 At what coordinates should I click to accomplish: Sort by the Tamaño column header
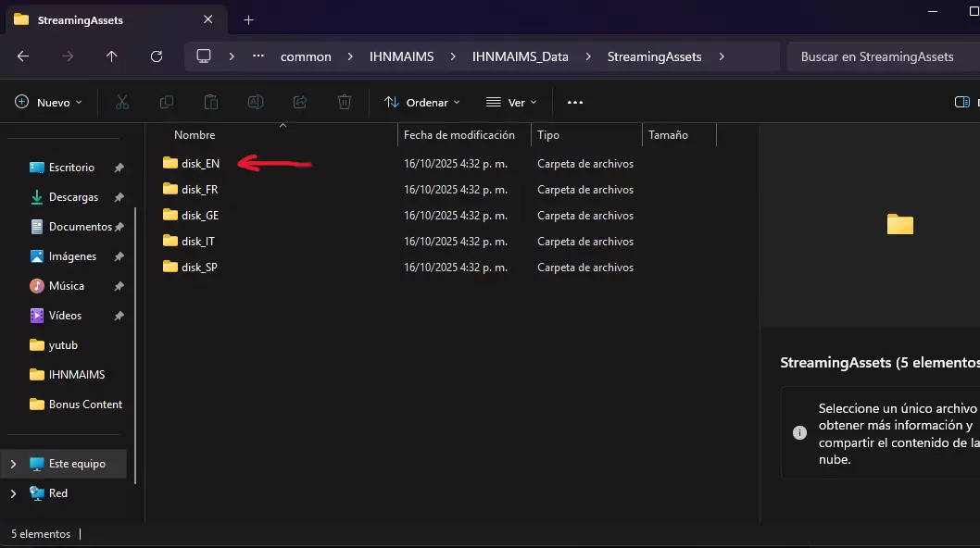[668, 135]
